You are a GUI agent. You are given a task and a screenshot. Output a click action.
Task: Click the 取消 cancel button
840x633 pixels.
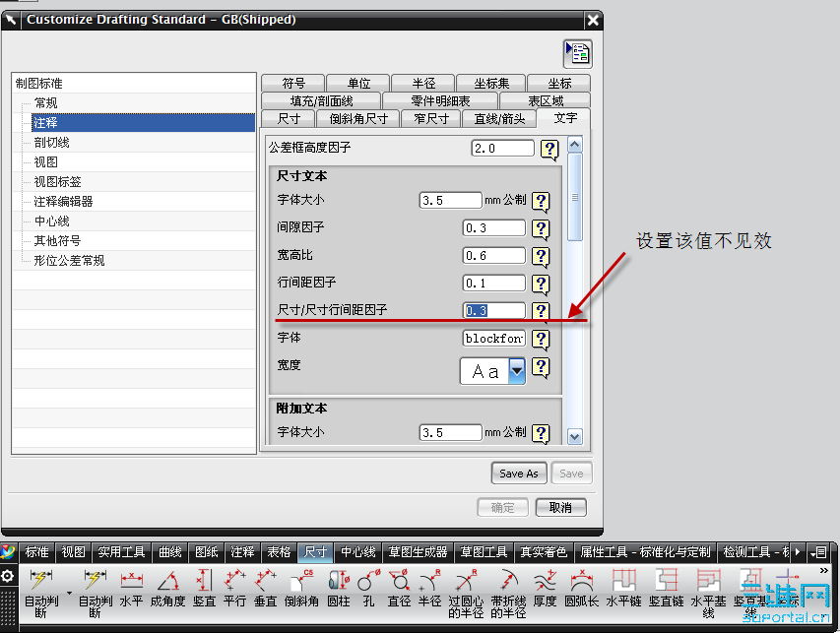(x=561, y=508)
